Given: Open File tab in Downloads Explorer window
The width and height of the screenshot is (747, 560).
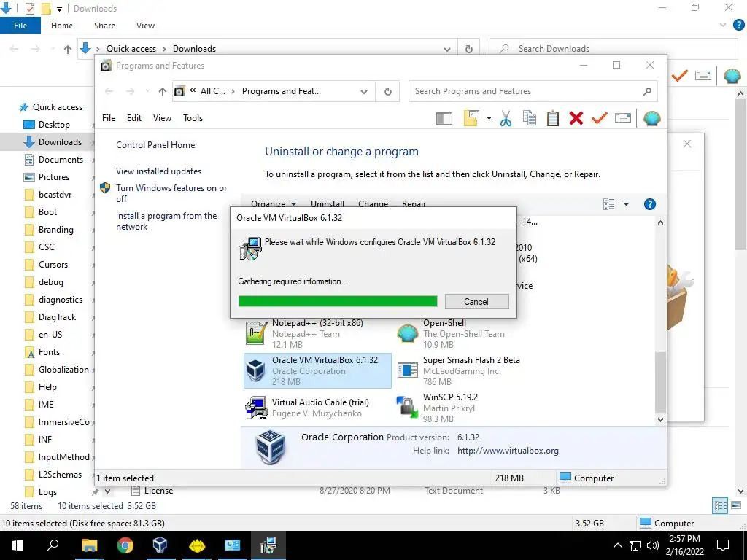Looking at the screenshot, I should coord(20,26).
